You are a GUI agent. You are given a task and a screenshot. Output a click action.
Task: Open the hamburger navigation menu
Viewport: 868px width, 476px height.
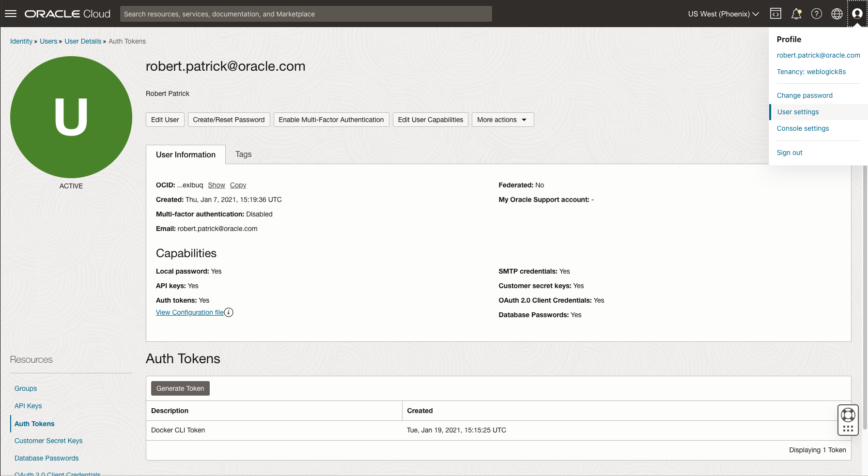11,14
